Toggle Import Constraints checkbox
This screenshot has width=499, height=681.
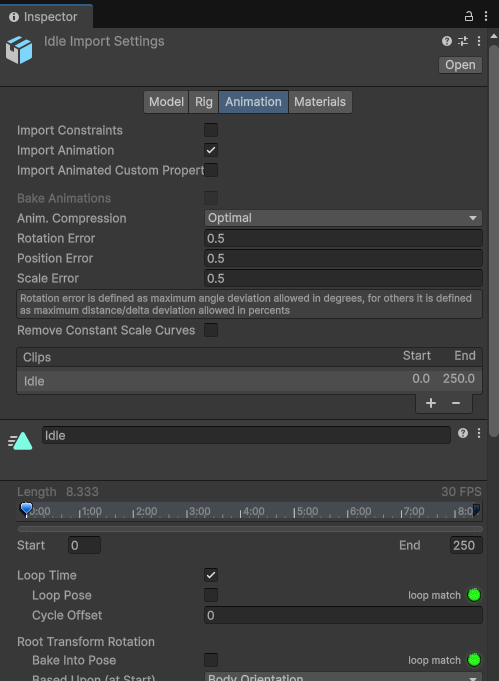point(211,130)
